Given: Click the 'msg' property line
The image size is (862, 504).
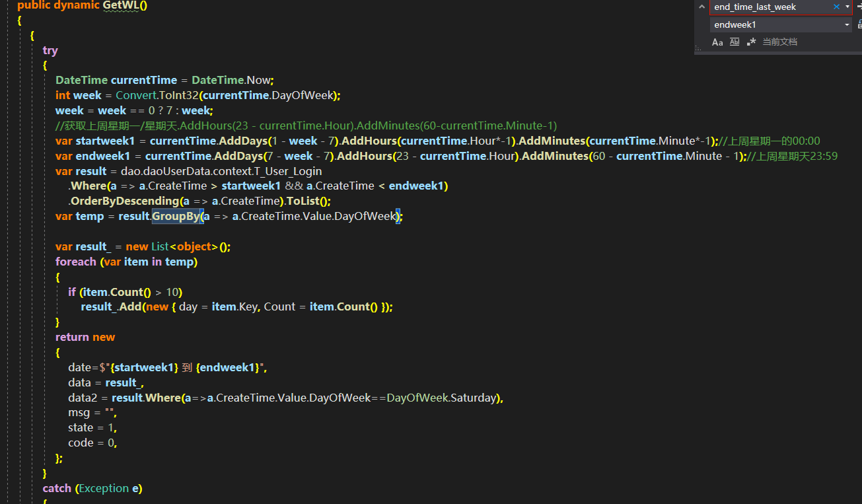Looking at the screenshot, I should [92, 413].
